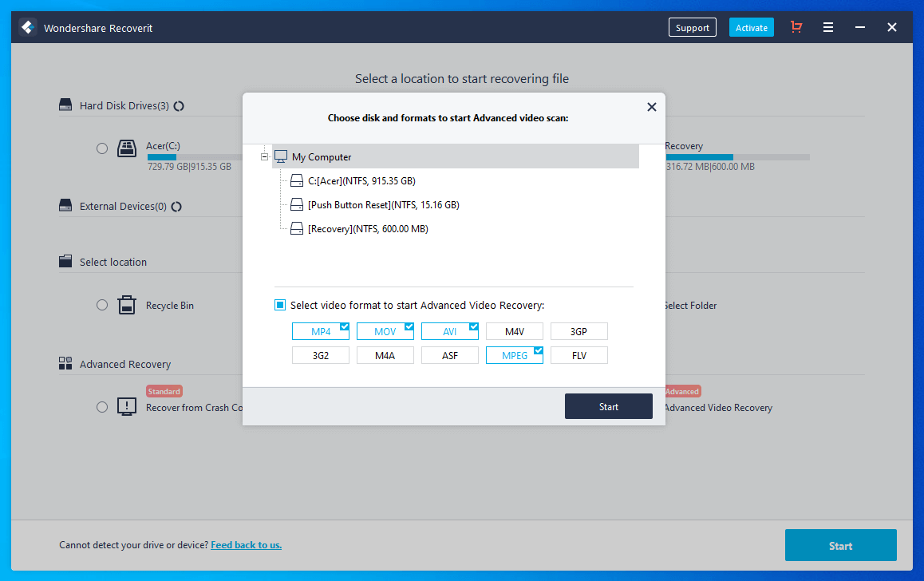Click the Recovery partition usage bar
Viewport: 924px width, 581px height.
738,157
